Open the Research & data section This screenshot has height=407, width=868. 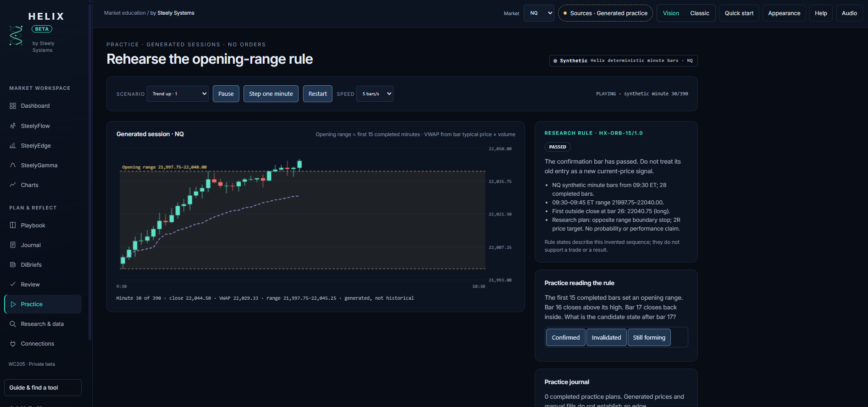[x=43, y=324]
